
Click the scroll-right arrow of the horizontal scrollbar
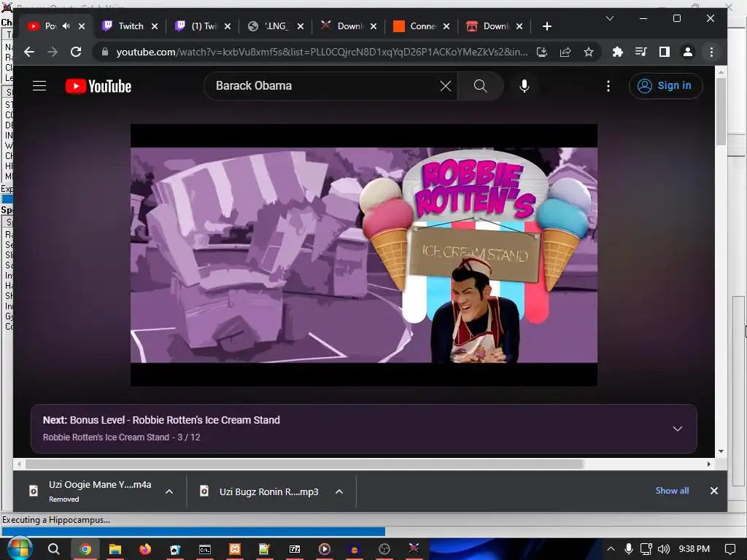[x=709, y=464]
